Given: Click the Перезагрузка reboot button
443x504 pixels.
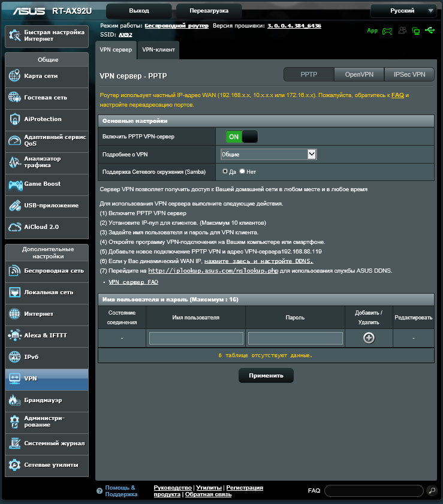Looking at the screenshot, I should 209,11.
